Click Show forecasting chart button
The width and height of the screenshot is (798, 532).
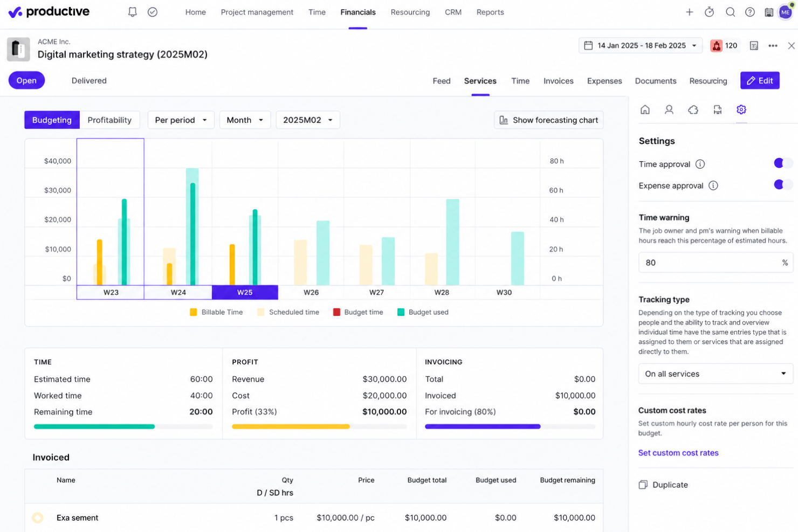[x=548, y=120]
